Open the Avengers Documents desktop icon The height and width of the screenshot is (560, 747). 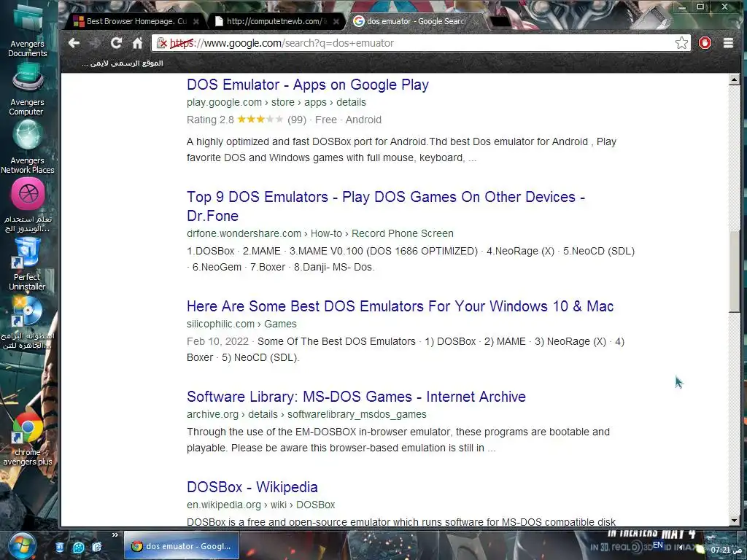27,32
